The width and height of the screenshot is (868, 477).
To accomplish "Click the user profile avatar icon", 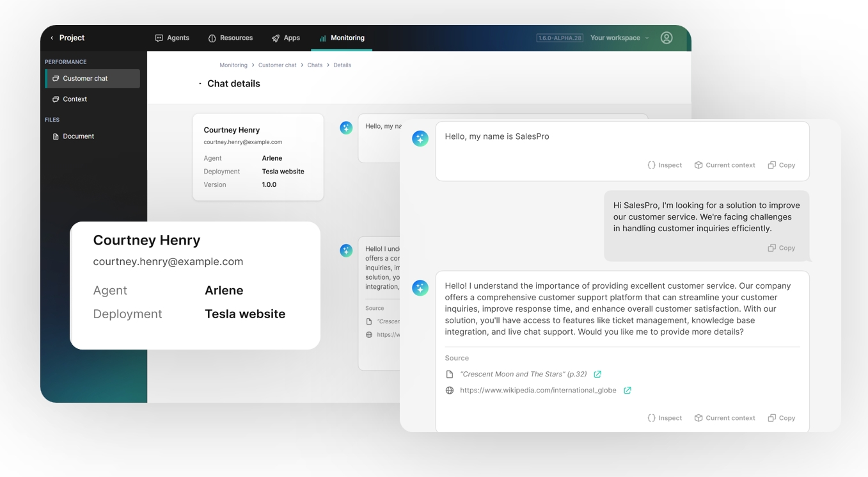I will click(x=666, y=38).
